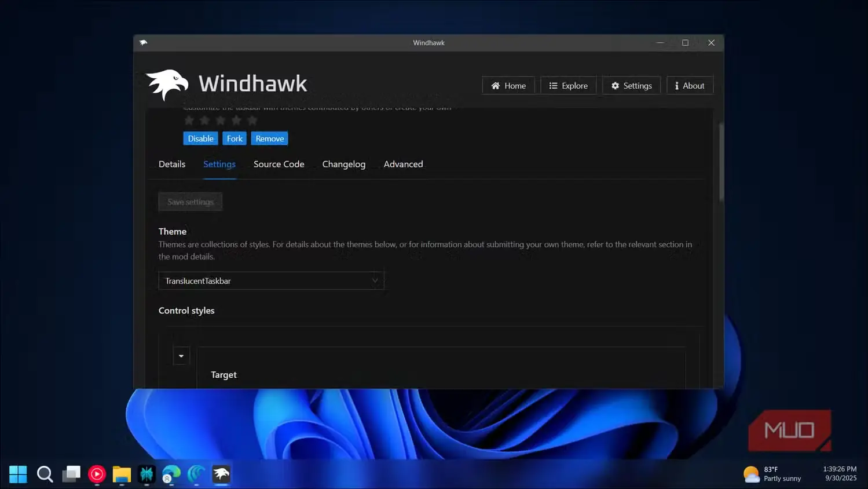
Task: Click the Windhawk vertical scrollbar
Action: (721, 162)
